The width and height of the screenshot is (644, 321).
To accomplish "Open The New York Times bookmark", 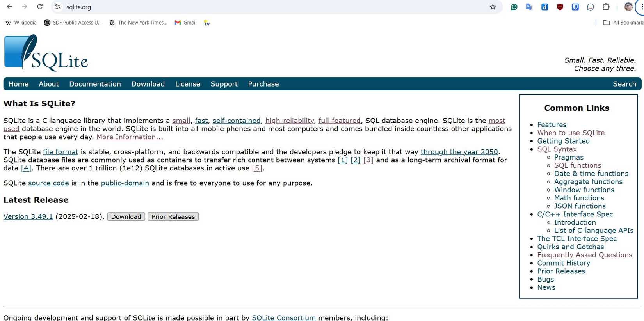I will click(x=138, y=23).
